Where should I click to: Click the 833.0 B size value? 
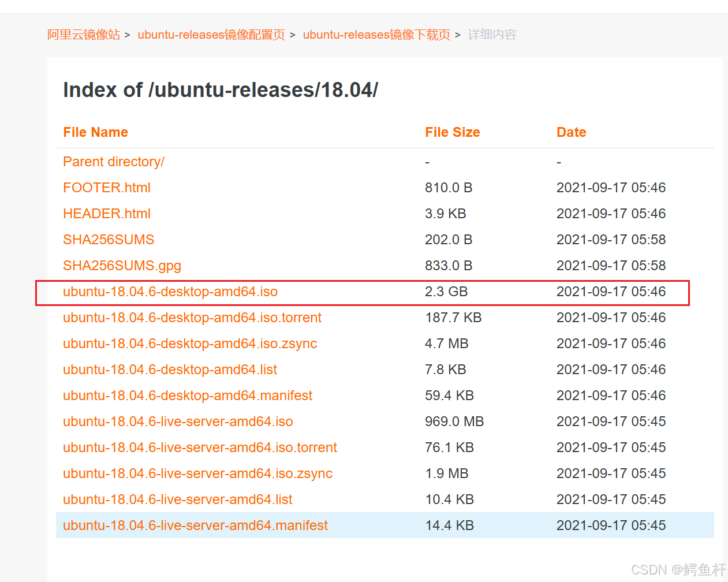click(449, 266)
